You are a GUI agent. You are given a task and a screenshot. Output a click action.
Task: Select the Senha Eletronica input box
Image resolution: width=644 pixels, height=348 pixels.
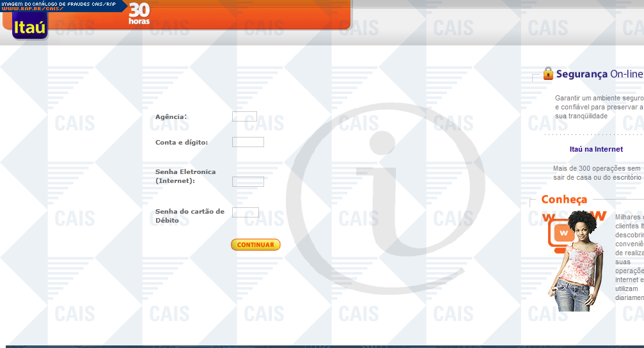tap(247, 182)
